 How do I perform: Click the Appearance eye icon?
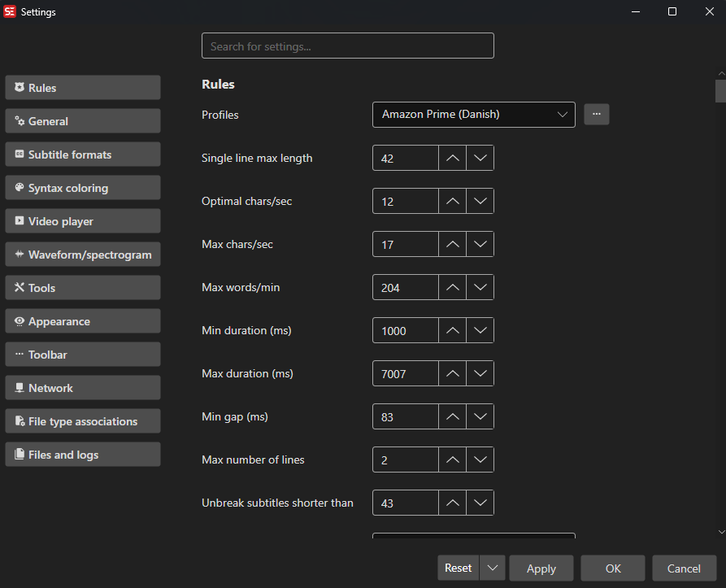[x=20, y=321]
